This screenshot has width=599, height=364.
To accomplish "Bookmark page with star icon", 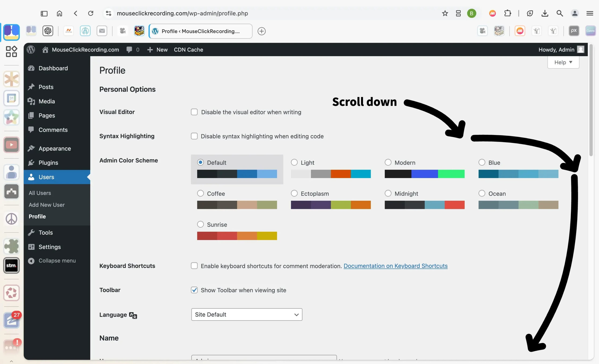I will point(445,13).
